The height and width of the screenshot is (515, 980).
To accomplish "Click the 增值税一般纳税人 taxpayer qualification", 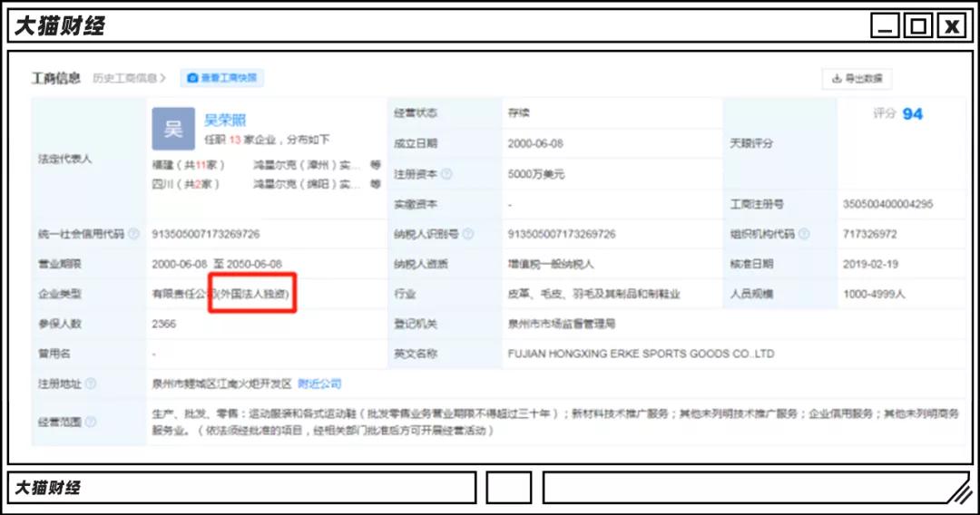I will [x=551, y=264].
